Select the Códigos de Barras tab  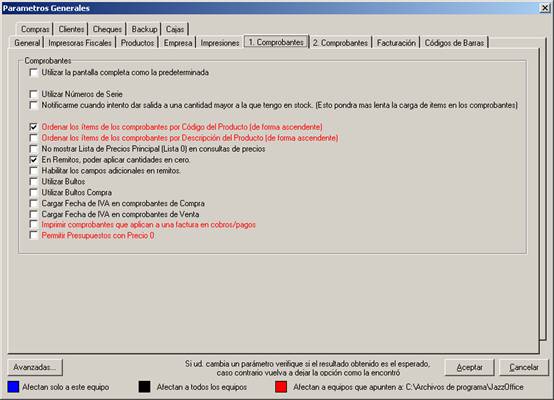pos(454,43)
